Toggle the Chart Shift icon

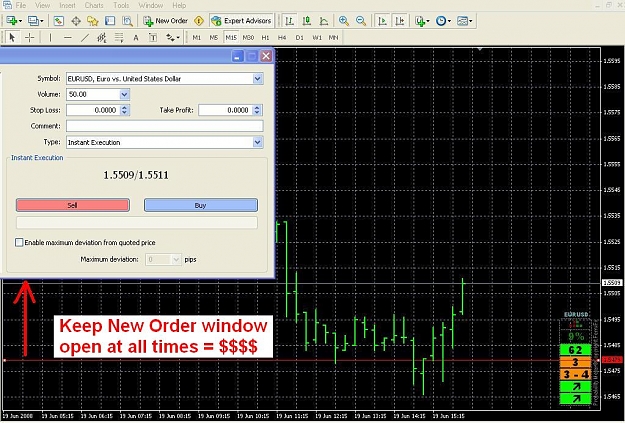pos(399,21)
